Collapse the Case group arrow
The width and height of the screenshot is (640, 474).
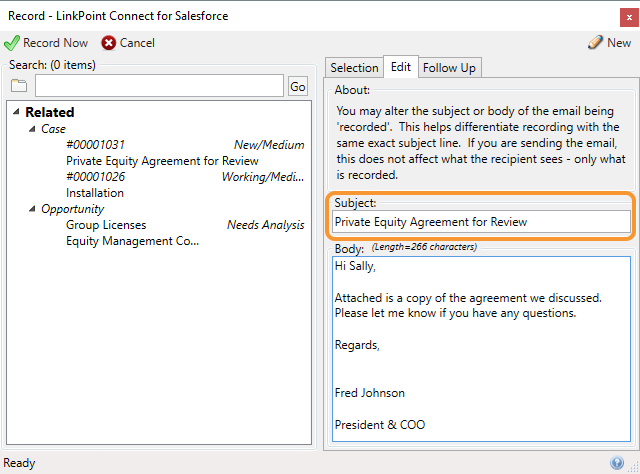click(32, 129)
